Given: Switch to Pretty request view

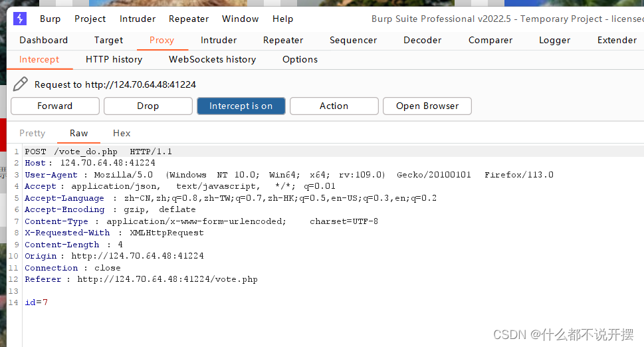Looking at the screenshot, I should (32, 134).
